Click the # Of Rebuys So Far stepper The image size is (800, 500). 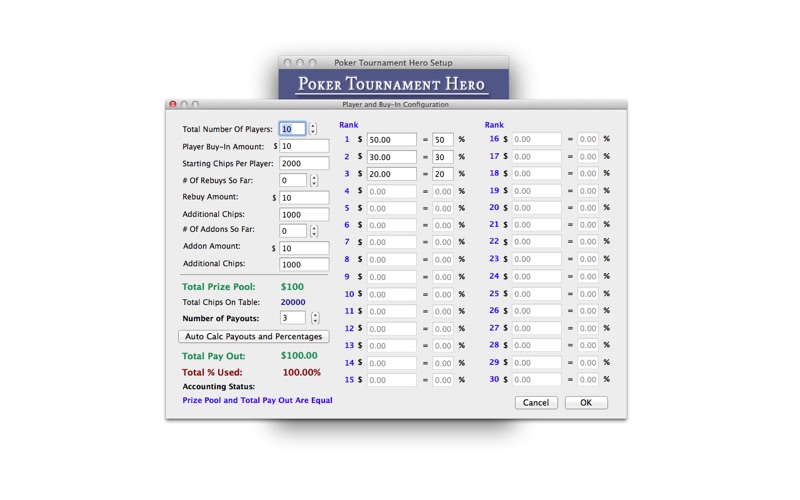[314, 180]
